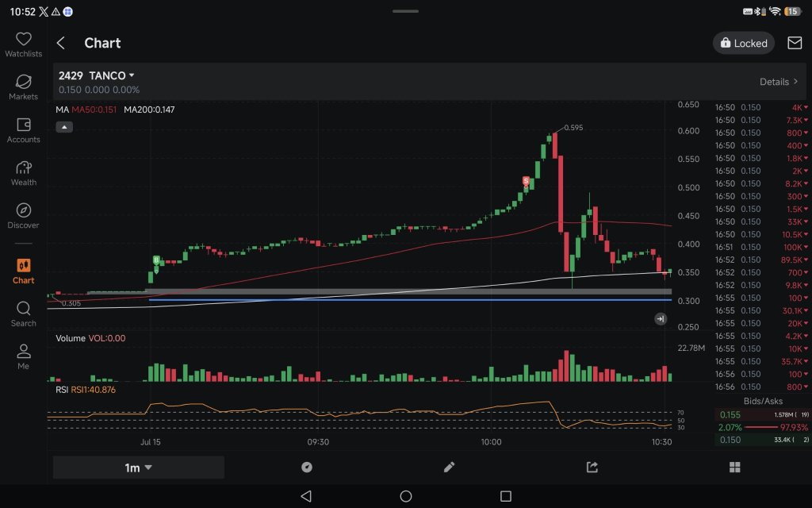Open the Wealth elephant icon
Screen dimensions: 812x508
(x=23, y=167)
